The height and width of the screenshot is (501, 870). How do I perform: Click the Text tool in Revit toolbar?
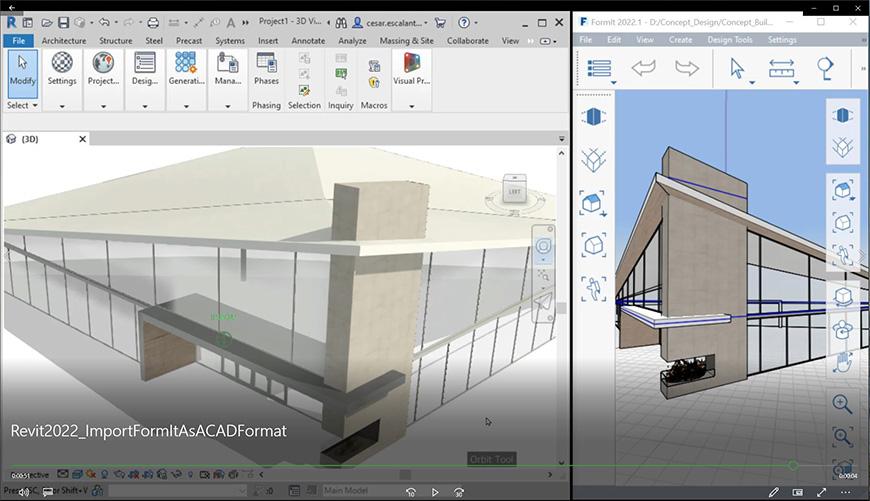tap(230, 23)
